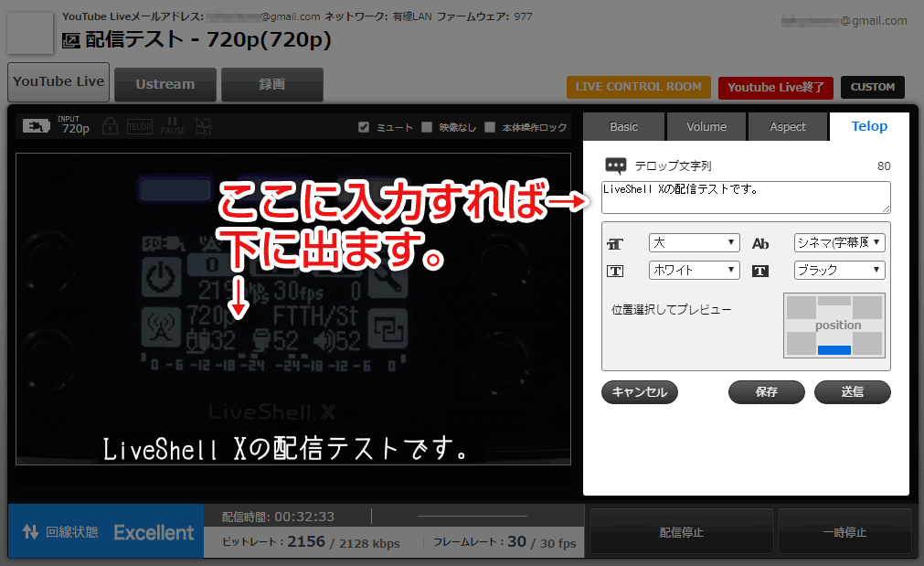Select the bottom-right telop position box
Image resolution: width=924 pixels, height=566 pixels.
pyautogui.click(x=866, y=343)
